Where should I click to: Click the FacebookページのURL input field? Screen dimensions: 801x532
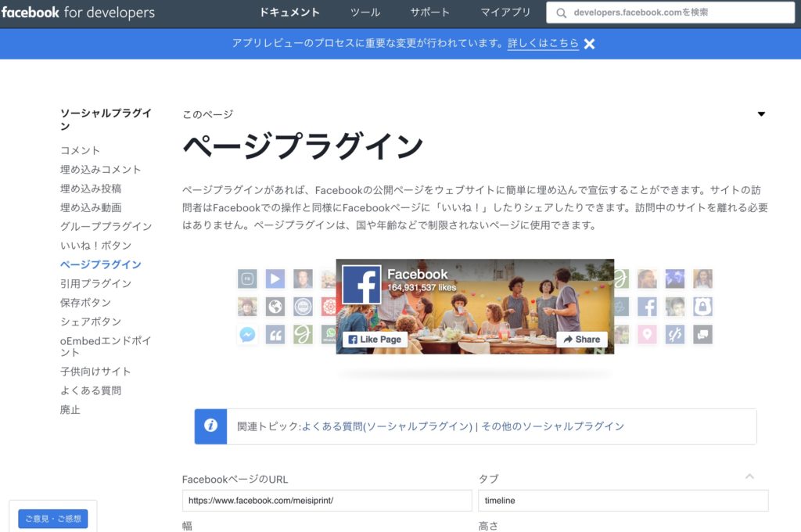[327, 501]
